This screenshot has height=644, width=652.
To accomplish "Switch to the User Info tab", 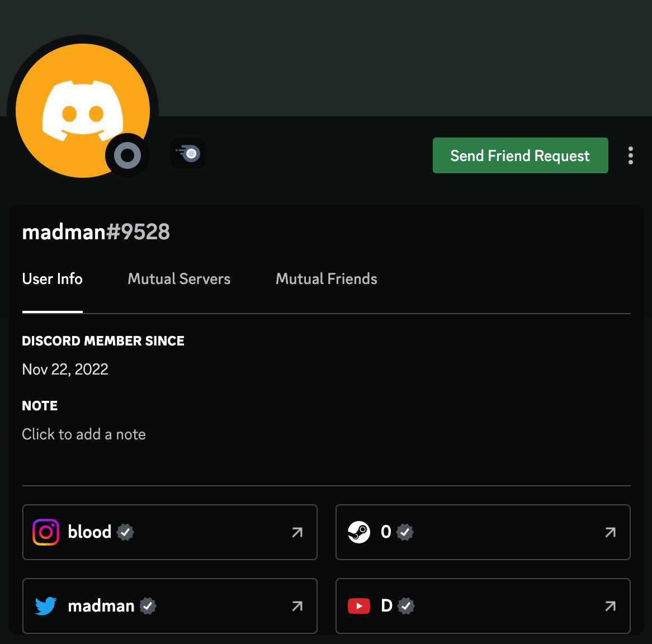I will [53, 278].
